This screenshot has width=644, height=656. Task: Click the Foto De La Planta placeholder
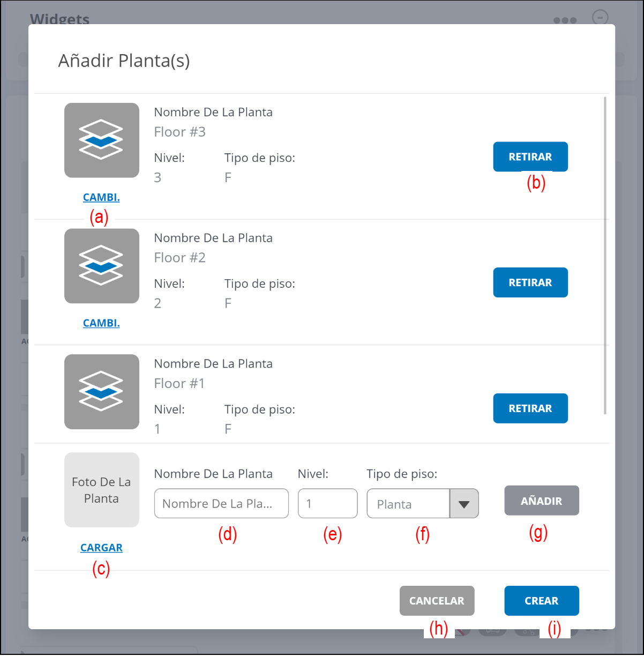pos(101,490)
